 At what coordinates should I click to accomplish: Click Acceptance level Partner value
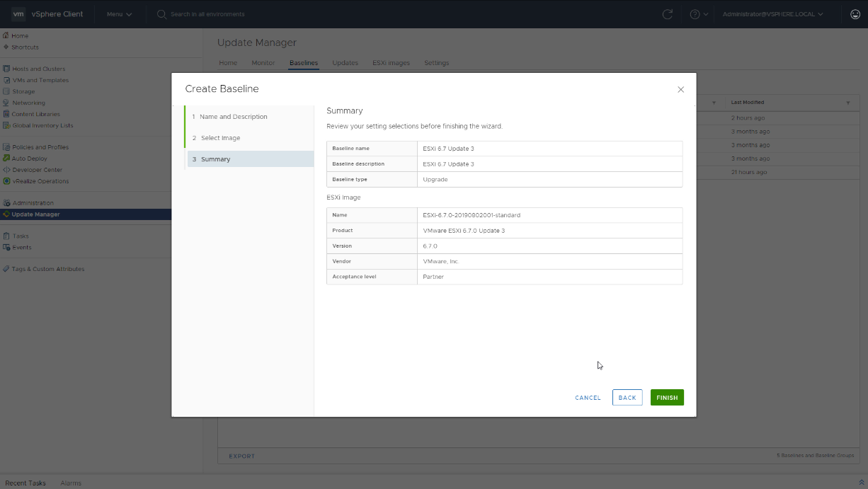click(433, 277)
